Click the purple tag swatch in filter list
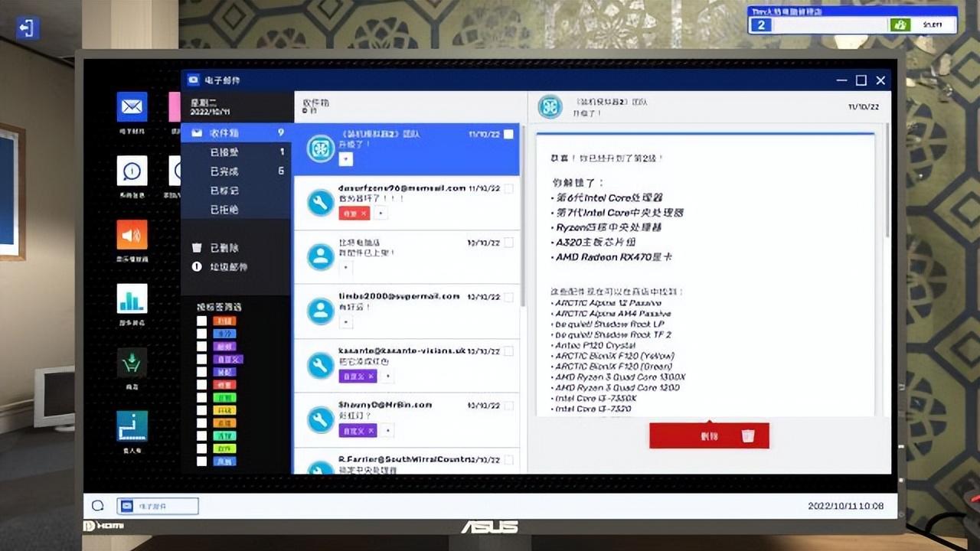The image size is (980, 551). 224,346
